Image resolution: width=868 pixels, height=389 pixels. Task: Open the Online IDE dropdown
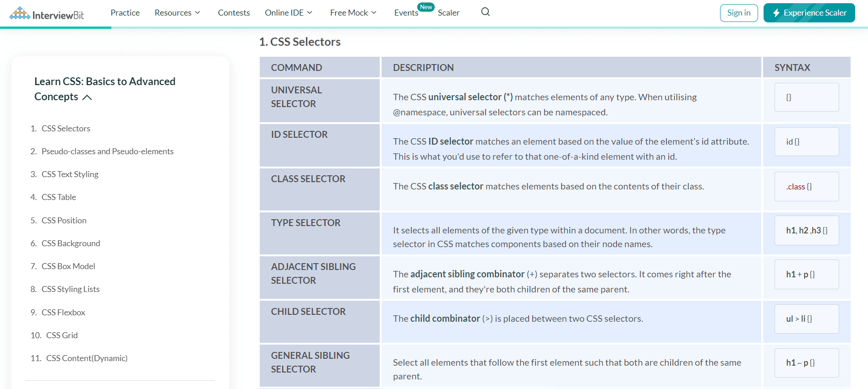coord(289,13)
